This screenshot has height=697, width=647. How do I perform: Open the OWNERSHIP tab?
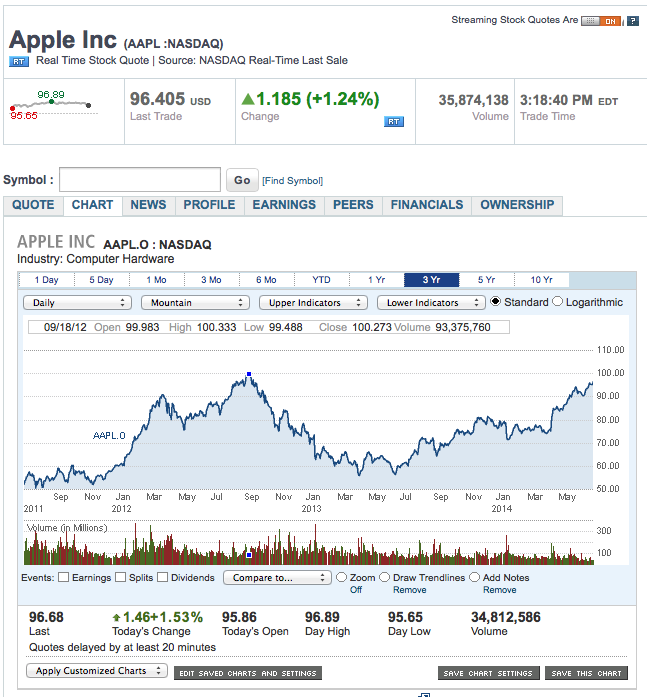[x=517, y=205]
